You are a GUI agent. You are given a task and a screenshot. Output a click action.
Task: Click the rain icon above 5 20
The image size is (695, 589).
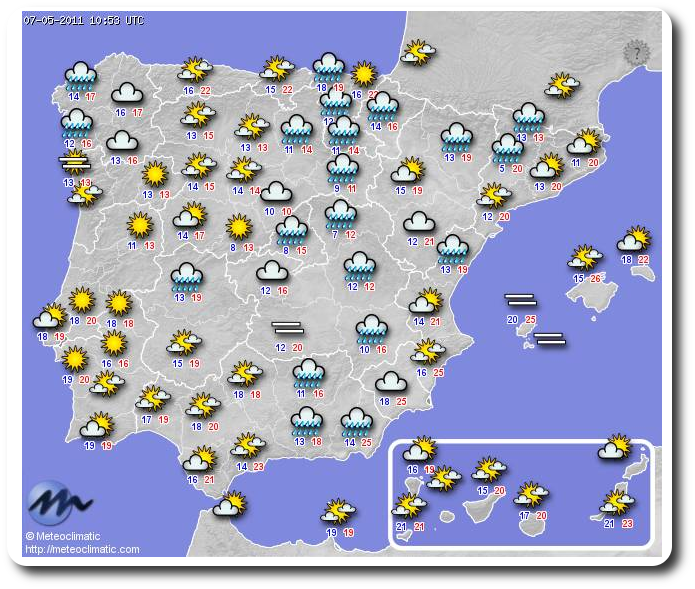coord(508,148)
